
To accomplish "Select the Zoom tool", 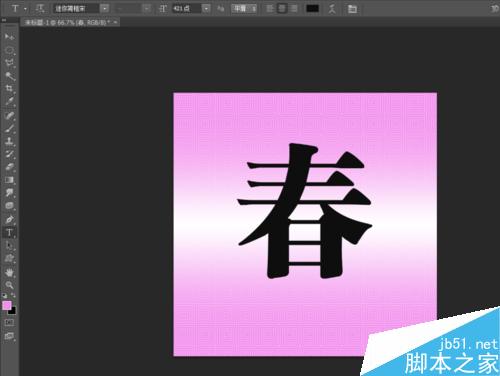I will 9,285.
